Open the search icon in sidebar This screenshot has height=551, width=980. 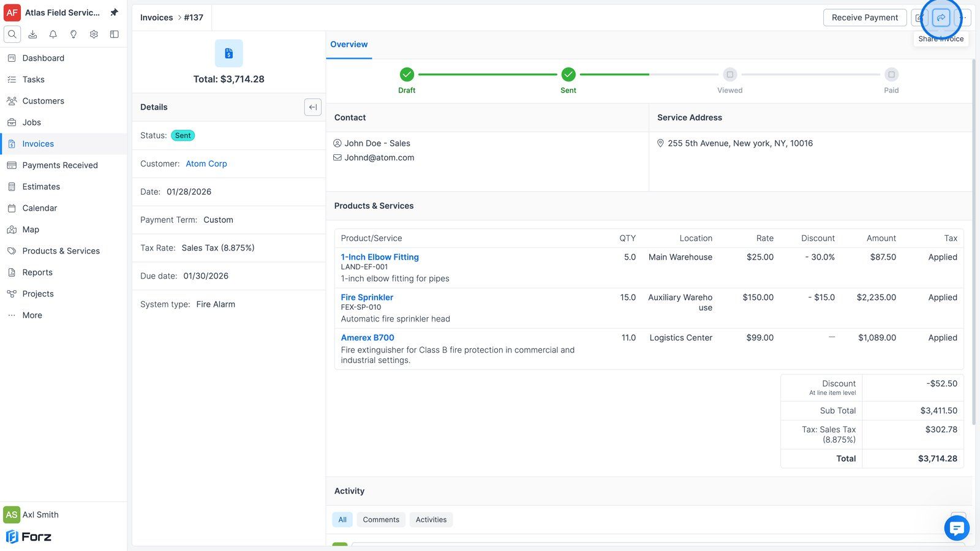point(12,34)
